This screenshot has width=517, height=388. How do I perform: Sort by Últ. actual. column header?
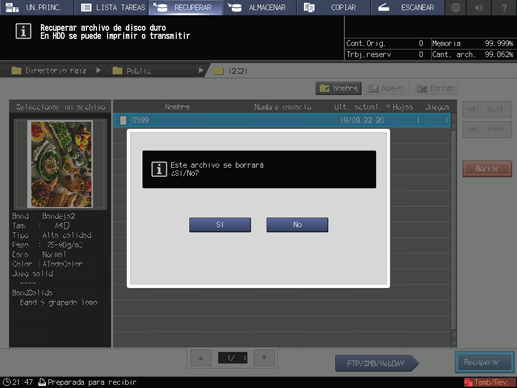pos(361,107)
